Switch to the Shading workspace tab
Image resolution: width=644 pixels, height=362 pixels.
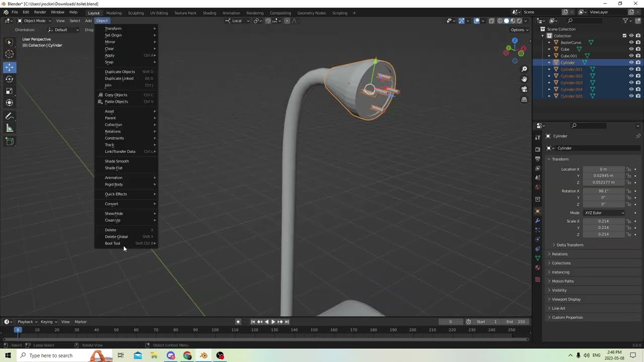coord(209,13)
